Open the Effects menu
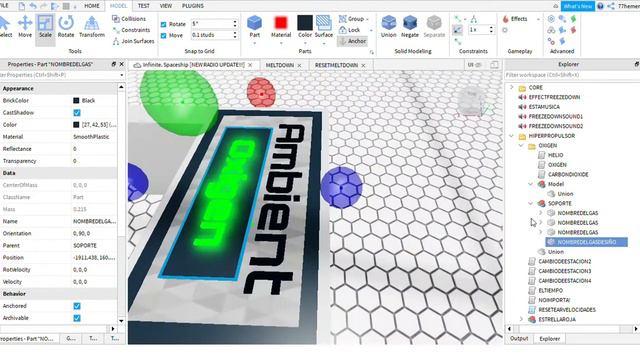The height and width of the screenshot is (360, 640). pyautogui.click(x=515, y=19)
